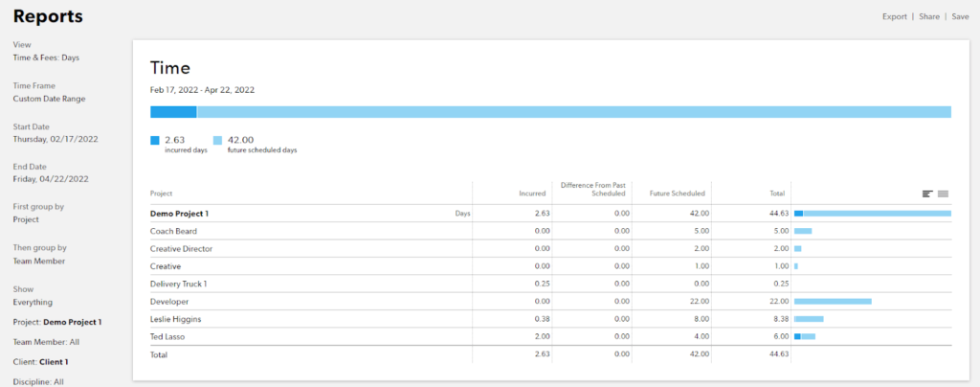Open Team Member: All filter
Screen dimensions: 980x387
point(46,342)
